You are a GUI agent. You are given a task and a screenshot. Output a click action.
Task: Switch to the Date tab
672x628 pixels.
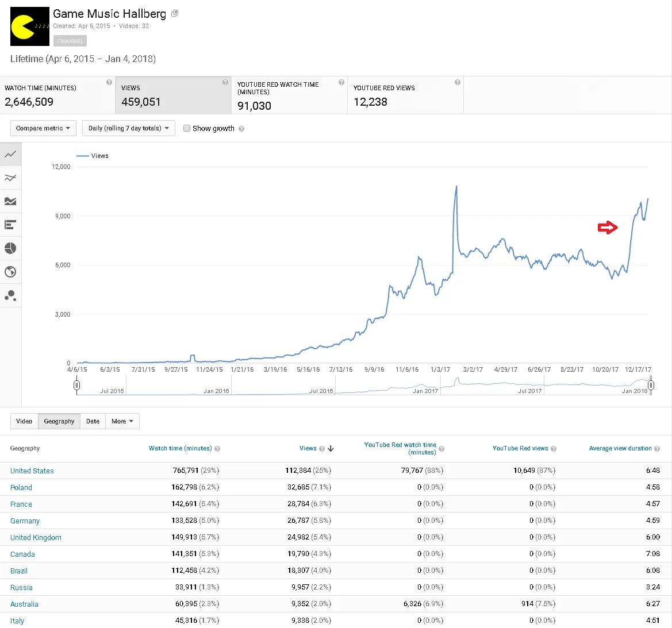click(x=93, y=421)
